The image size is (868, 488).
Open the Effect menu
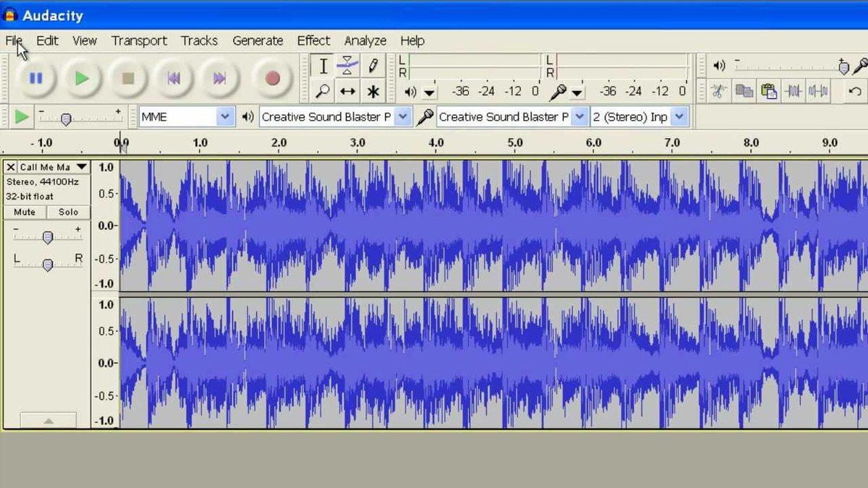pyautogui.click(x=313, y=40)
